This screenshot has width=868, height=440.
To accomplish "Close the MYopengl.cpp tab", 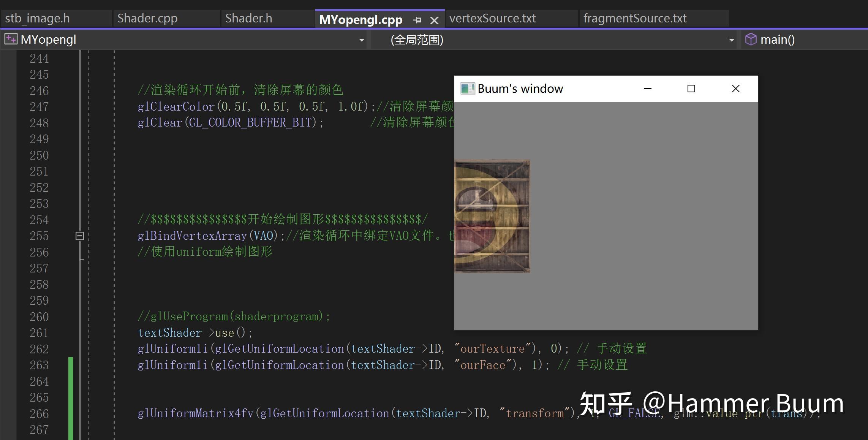I will click(434, 19).
